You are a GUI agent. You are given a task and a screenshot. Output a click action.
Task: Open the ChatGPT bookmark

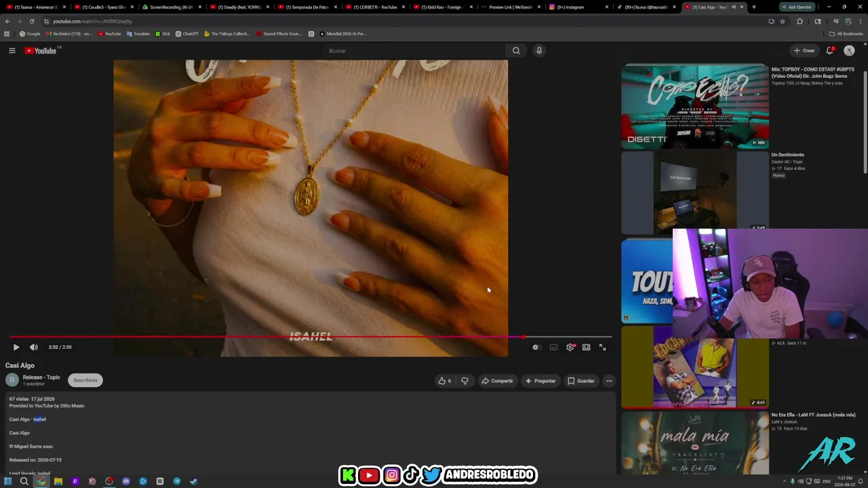187,33
